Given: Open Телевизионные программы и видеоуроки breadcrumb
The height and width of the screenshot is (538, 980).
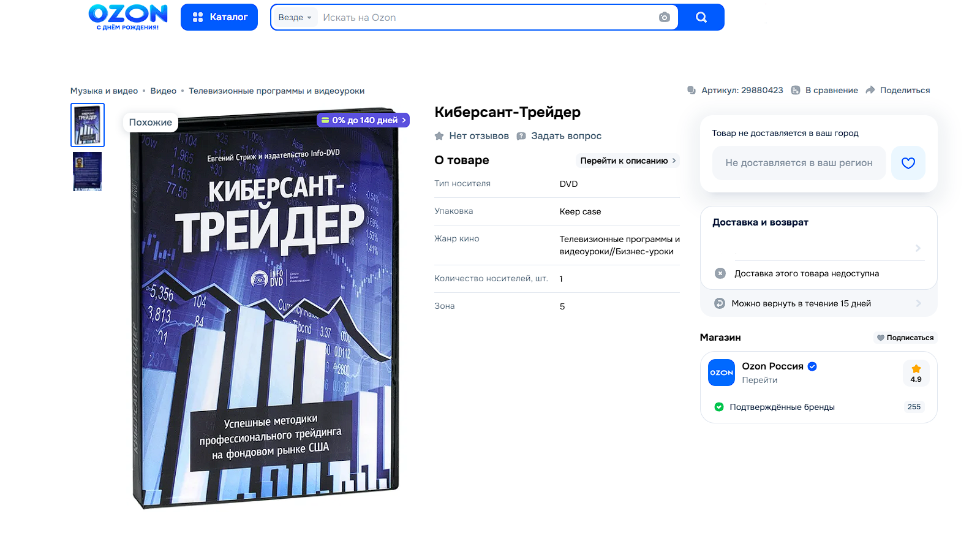Looking at the screenshot, I should click(277, 91).
